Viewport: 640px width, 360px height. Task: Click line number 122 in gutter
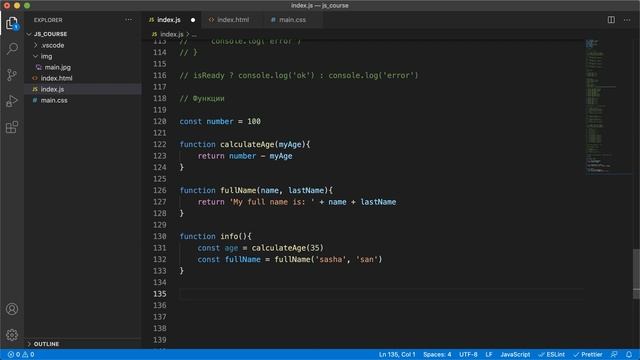click(x=160, y=144)
